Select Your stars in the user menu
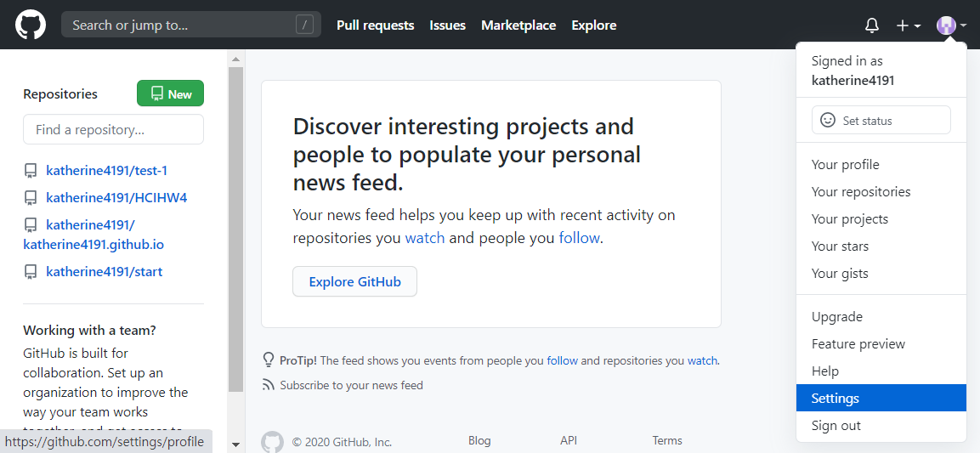Viewport: 980px width, 453px height. [x=881, y=246]
